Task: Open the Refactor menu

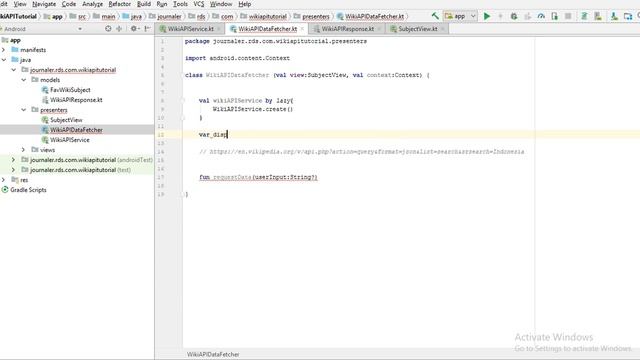Action: tap(120, 4)
